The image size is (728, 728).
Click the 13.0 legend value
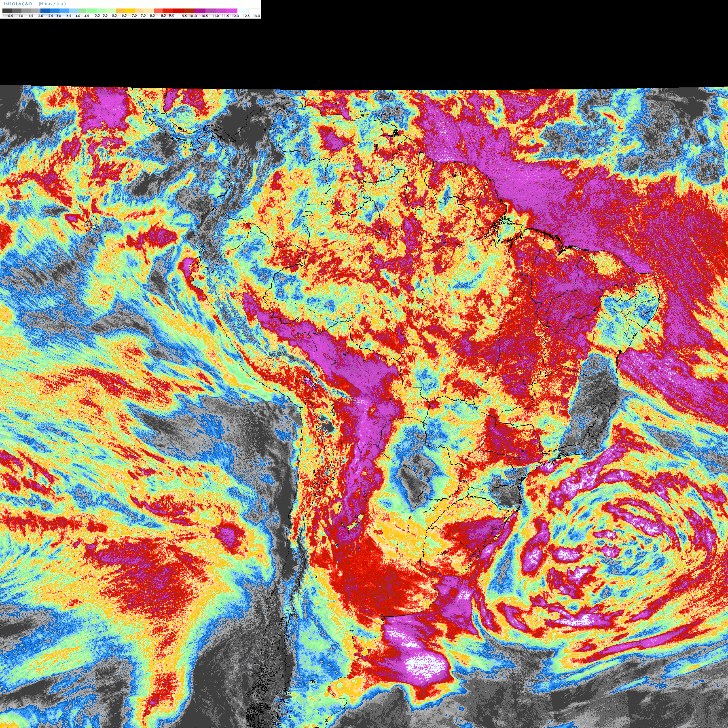(x=256, y=16)
